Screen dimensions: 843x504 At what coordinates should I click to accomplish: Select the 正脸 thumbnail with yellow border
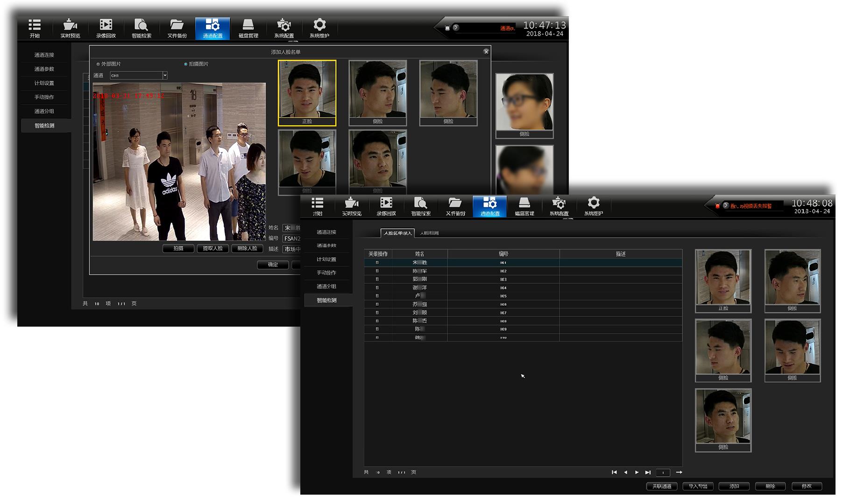pos(307,93)
